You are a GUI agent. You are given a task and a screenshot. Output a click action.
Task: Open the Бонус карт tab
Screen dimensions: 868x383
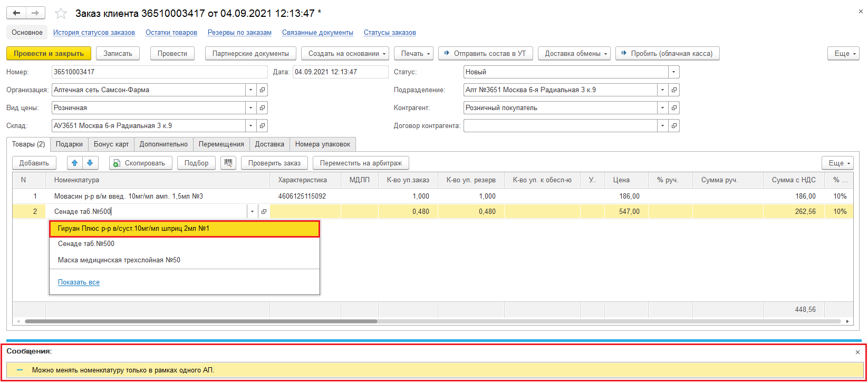(111, 144)
